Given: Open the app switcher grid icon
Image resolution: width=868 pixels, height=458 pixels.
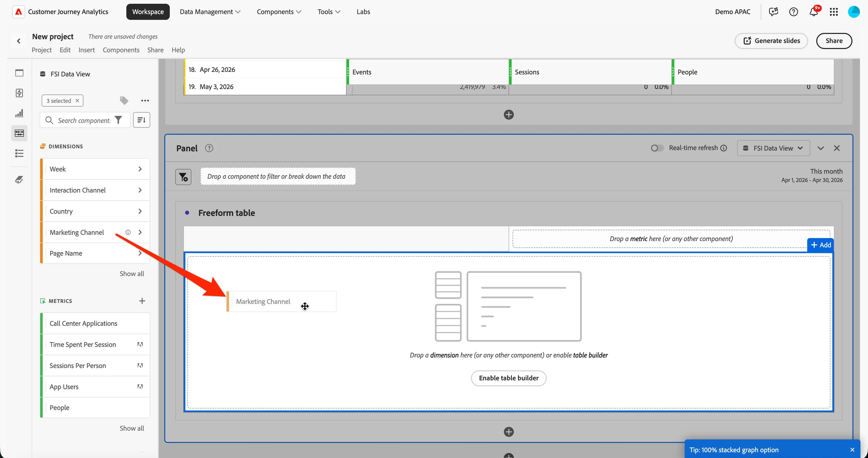Looking at the screenshot, I should 834,12.
